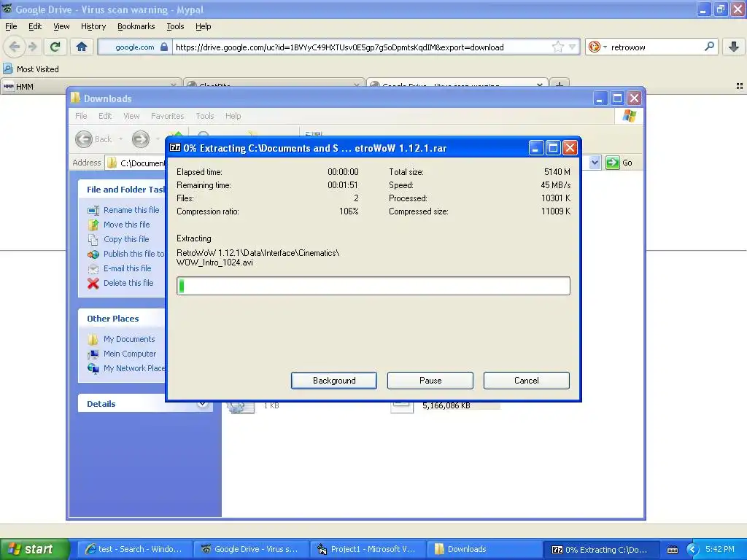
Task: Open the Windows start menu
Action: point(34,549)
